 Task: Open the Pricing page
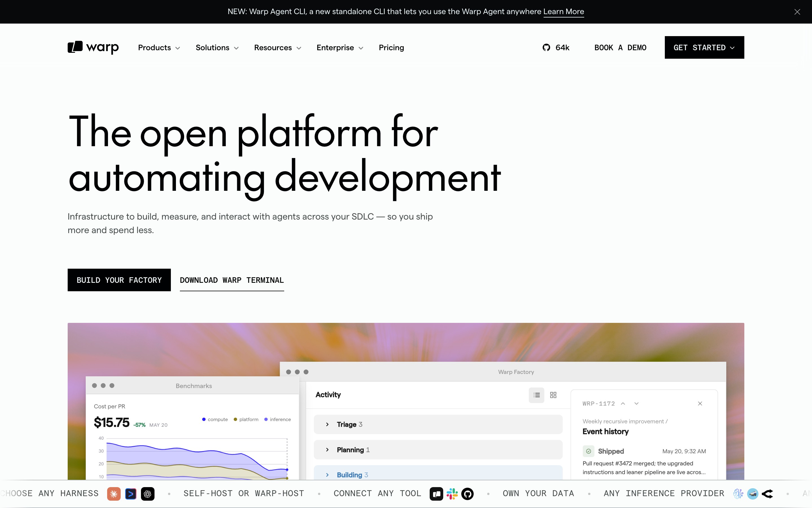(391, 48)
